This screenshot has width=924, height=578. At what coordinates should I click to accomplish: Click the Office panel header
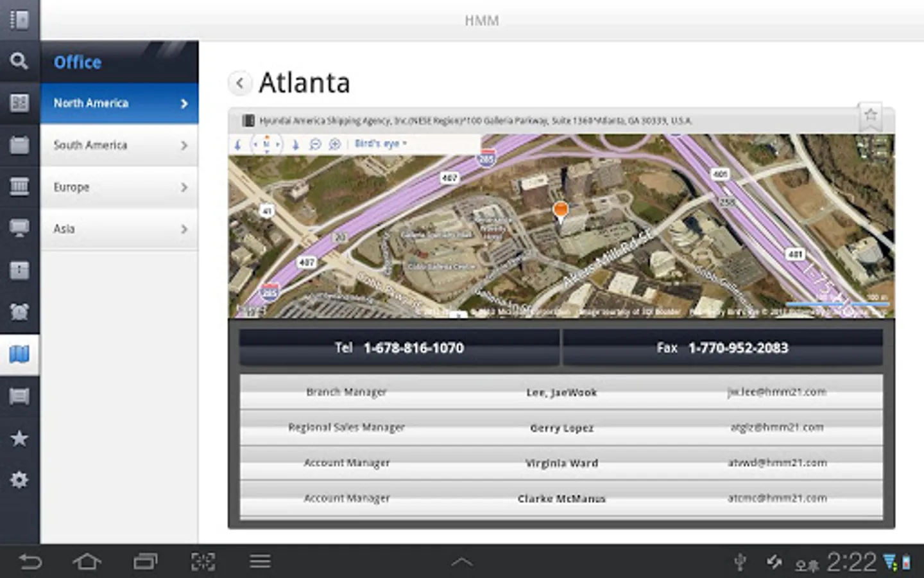pyautogui.click(x=119, y=62)
